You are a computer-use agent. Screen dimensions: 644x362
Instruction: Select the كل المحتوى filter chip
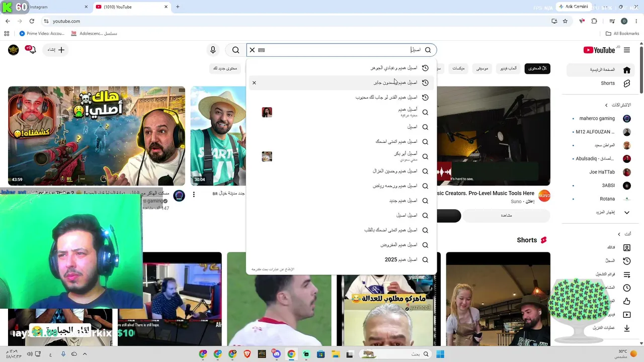click(537, 68)
